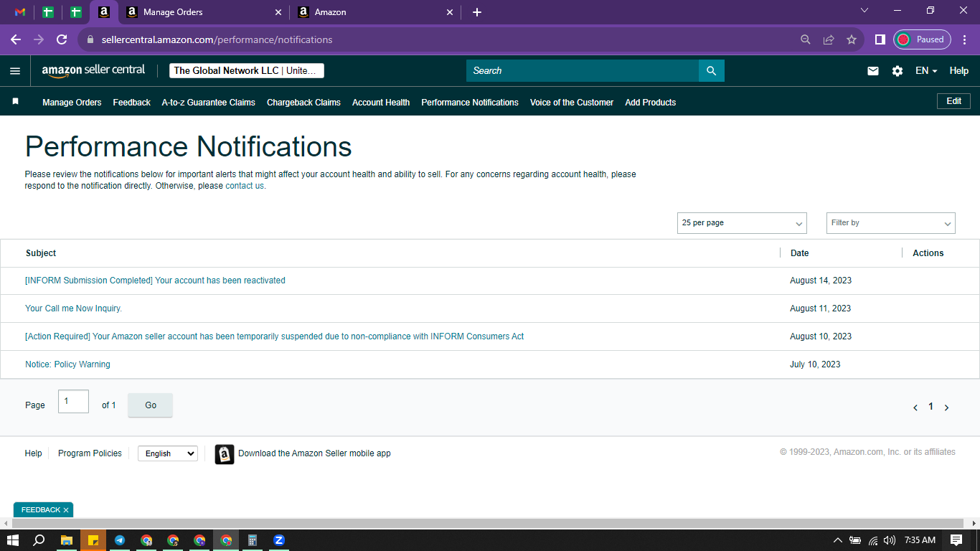Open the Help link in the header

pyautogui.click(x=959, y=71)
